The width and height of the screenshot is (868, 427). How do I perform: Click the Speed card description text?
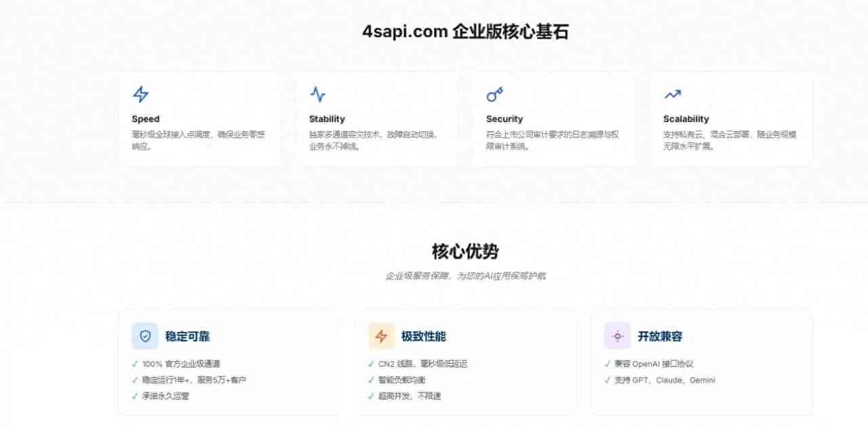point(198,141)
